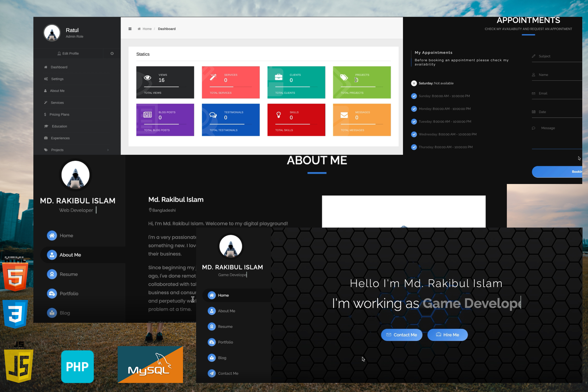Open Education in admin sidebar
The width and height of the screenshot is (588, 392).
[x=59, y=126]
